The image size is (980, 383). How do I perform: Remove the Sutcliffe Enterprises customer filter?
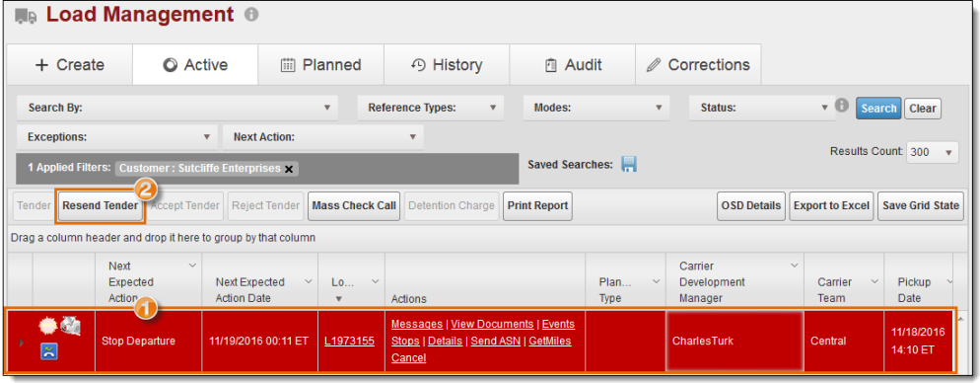click(289, 169)
